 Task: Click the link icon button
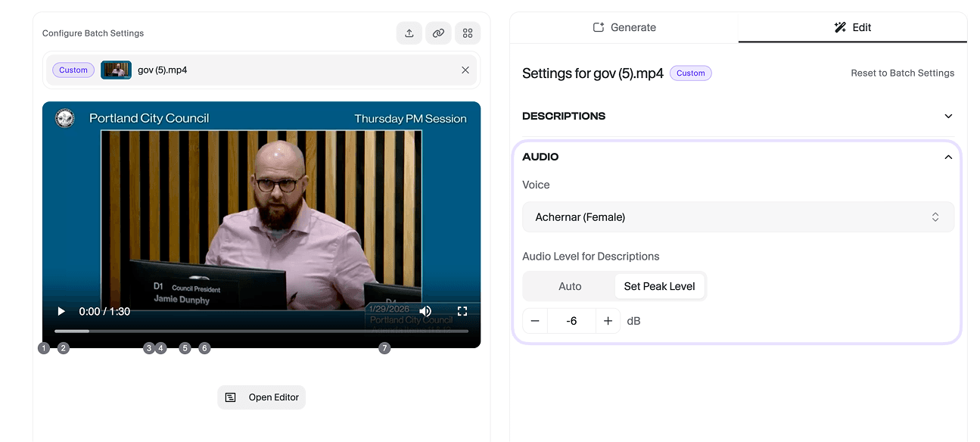438,33
